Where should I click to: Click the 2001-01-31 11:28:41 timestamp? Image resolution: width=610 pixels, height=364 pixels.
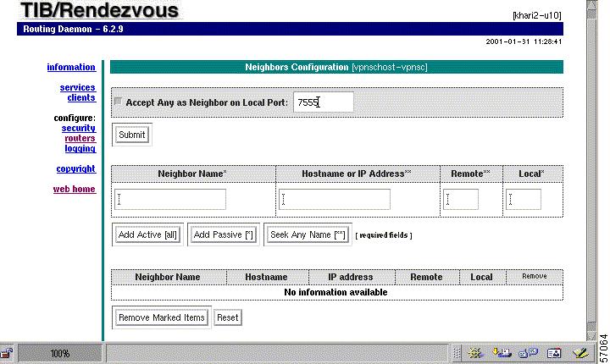click(x=524, y=41)
